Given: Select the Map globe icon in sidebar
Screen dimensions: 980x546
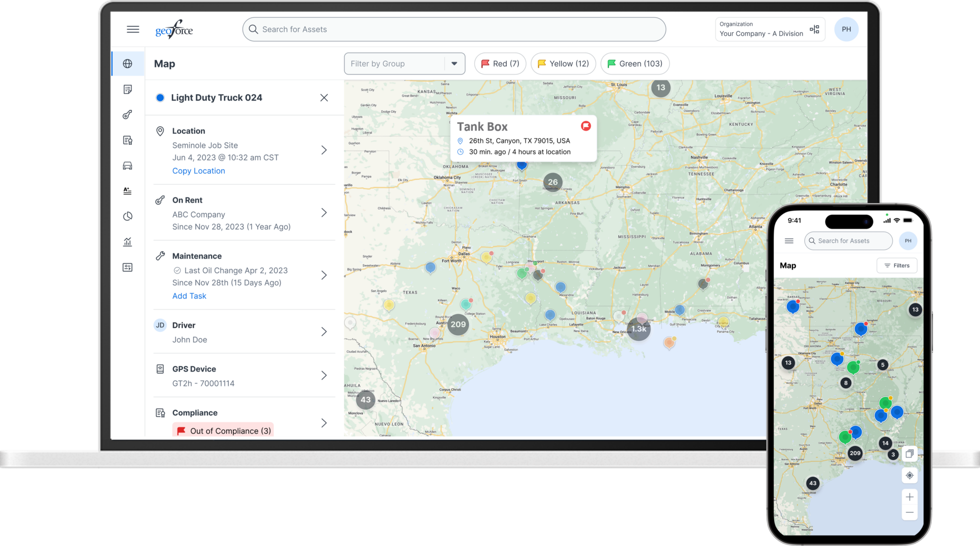Looking at the screenshot, I should (x=127, y=63).
